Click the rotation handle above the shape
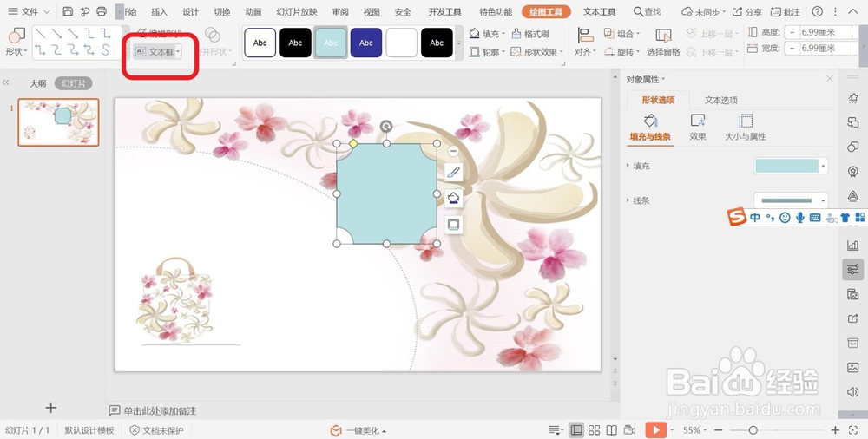 coord(386,127)
